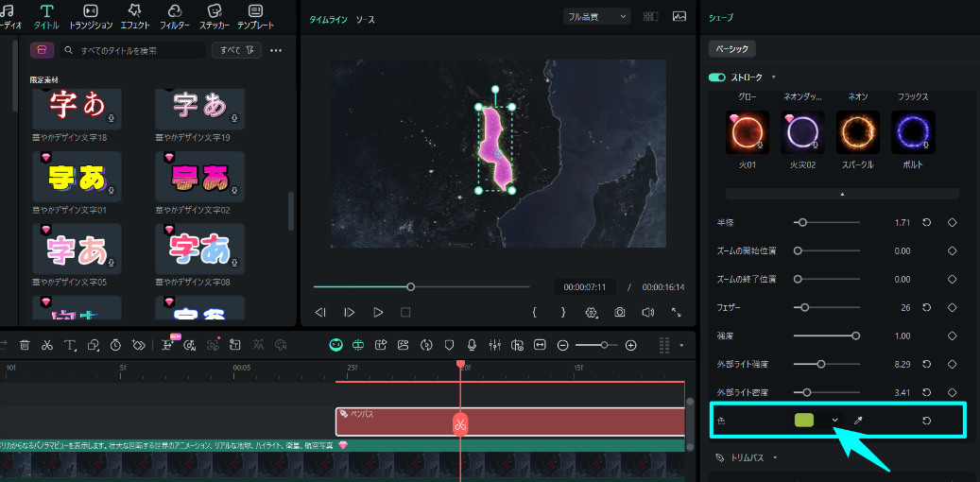Select the 華やかデザイン文字02 title thumbnail
Image resolution: width=980 pixels, height=482 pixels.
click(x=200, y=177)
